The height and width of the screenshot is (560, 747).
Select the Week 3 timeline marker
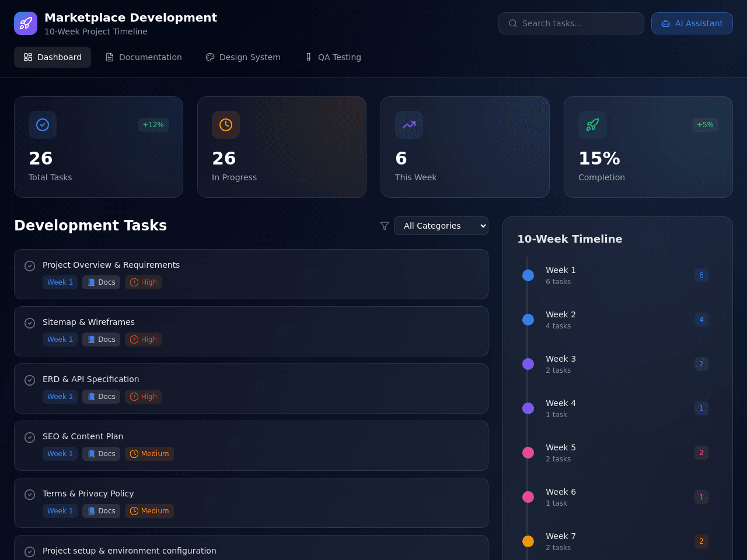click(528, 364)
